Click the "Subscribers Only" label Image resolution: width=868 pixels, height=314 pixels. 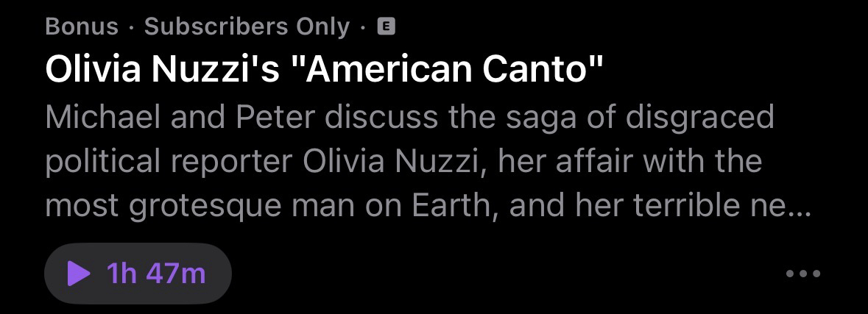(x=247, y=27)
